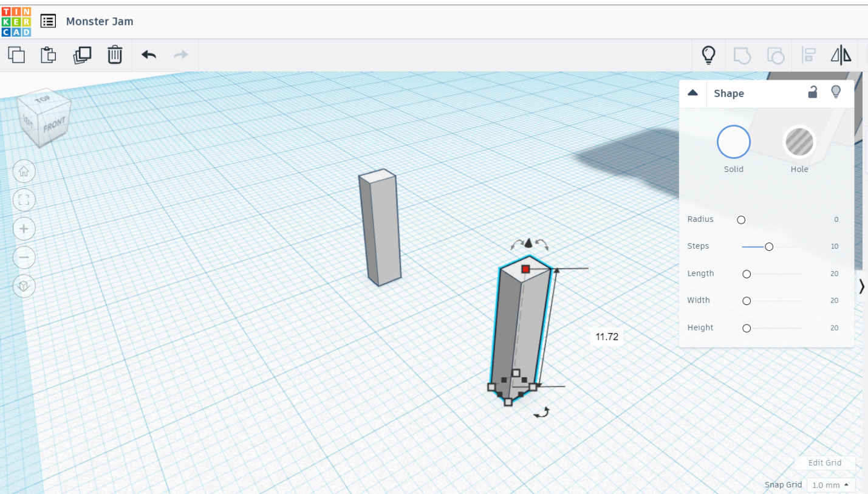Screen dimensions: 868x494
Task: Click the top-right curved rotation arrow
Action: pos(542,244)
